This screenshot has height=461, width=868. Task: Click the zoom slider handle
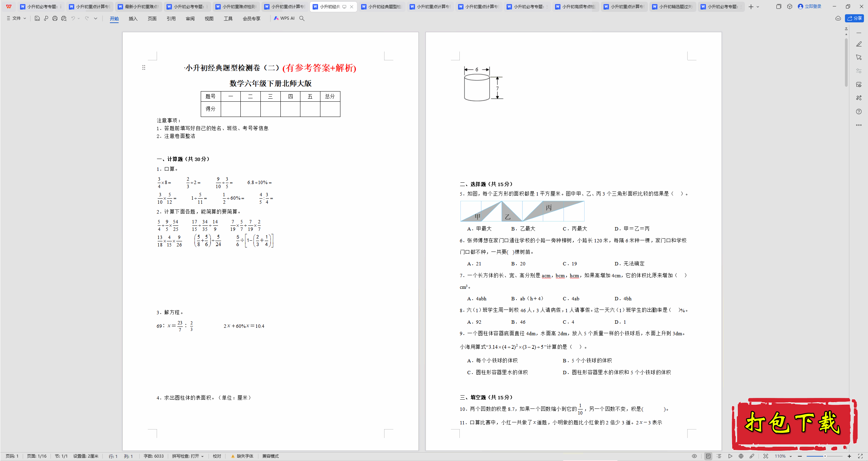[825, 456]
